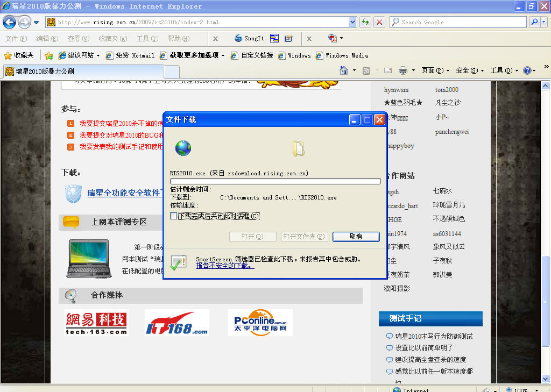Click the URL address bar
This screenshot has width=551, height=392.
(202, 22)
